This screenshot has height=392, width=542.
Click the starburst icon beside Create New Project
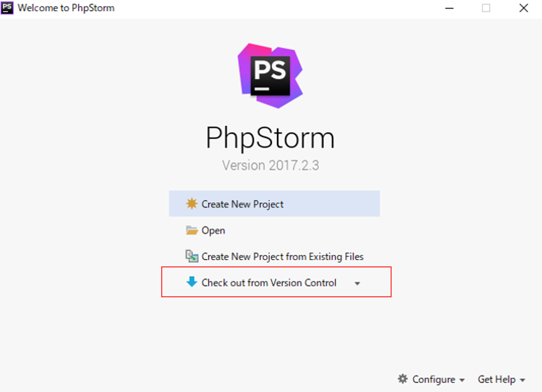coord(192,204)
